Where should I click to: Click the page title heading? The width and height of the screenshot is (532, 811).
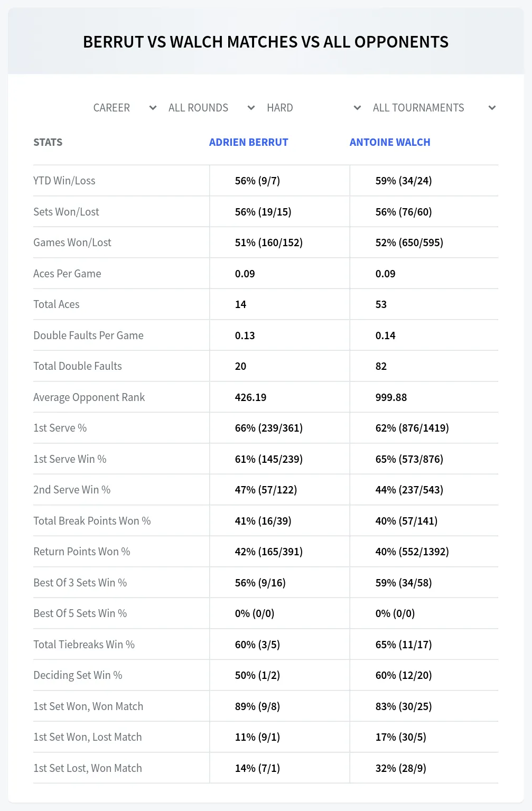point(266,42)
